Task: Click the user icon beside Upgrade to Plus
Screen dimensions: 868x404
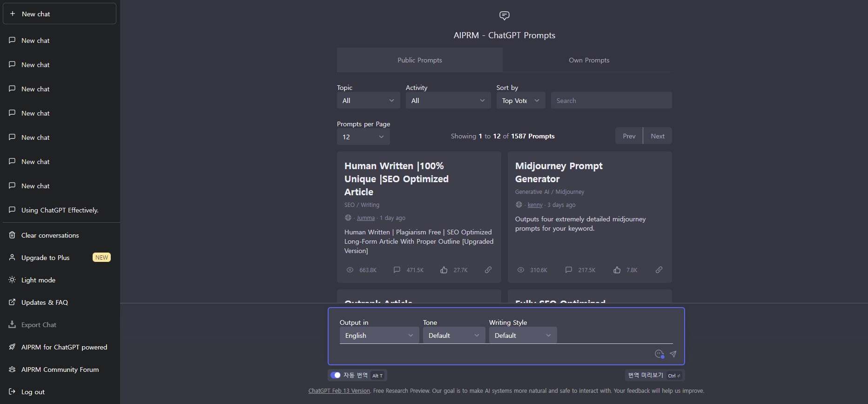Action: pos(12,257)
